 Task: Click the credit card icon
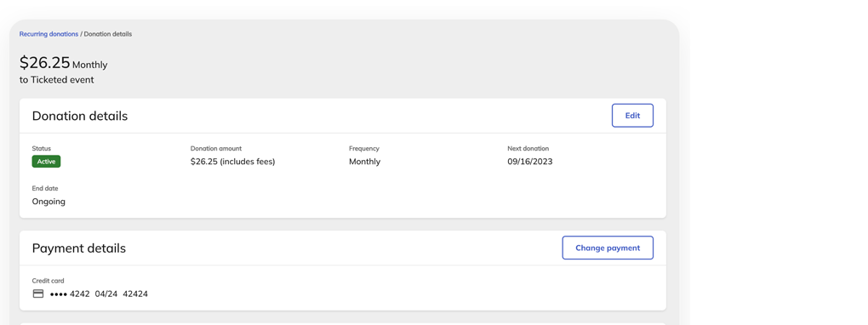coord(38,294)
